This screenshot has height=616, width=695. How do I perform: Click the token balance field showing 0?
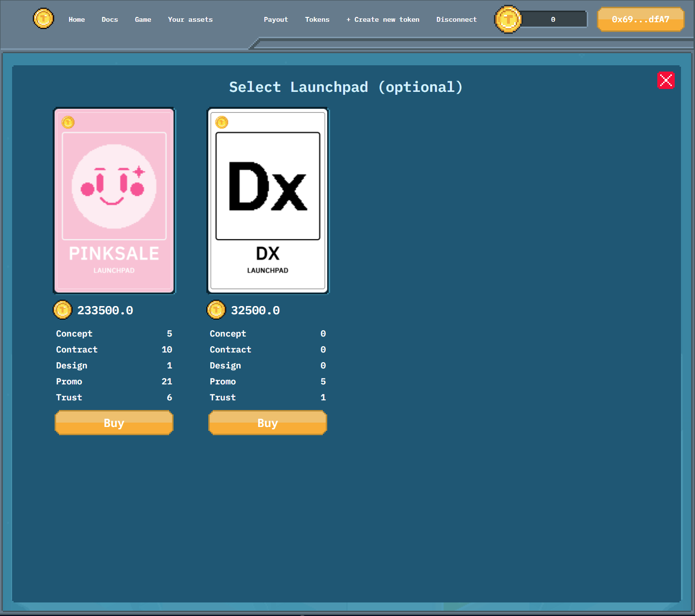[x=553, y=19]
